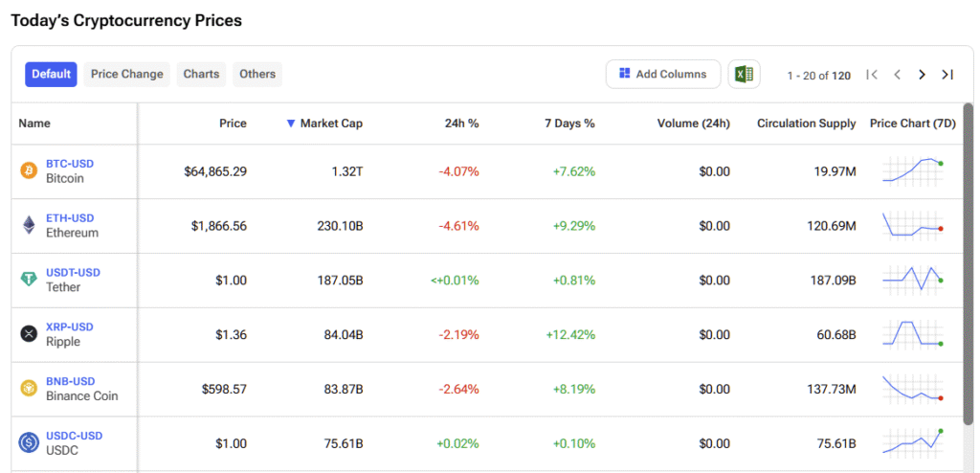Jump to the first page arrow
The image size is (980, 473).
pyautogui.click(x=872, y=75)
